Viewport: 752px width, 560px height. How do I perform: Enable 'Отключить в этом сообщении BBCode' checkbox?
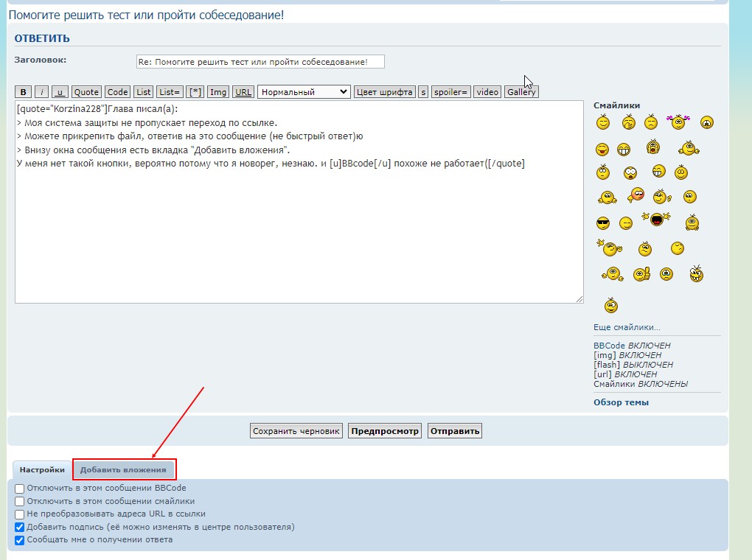click(20, 489)
